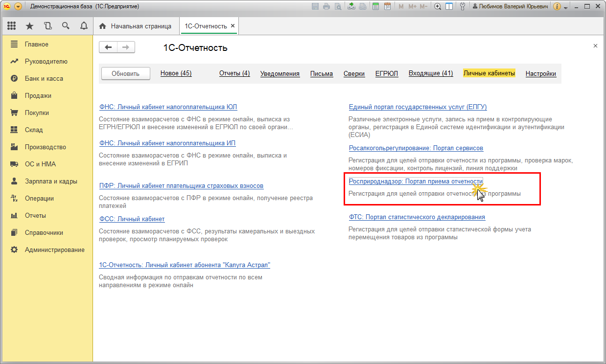Screen dimensions: 606x364
Task: Open ФНС: Личный кабинет налогоплательщика ИП
Action: (x=167, y=143)
